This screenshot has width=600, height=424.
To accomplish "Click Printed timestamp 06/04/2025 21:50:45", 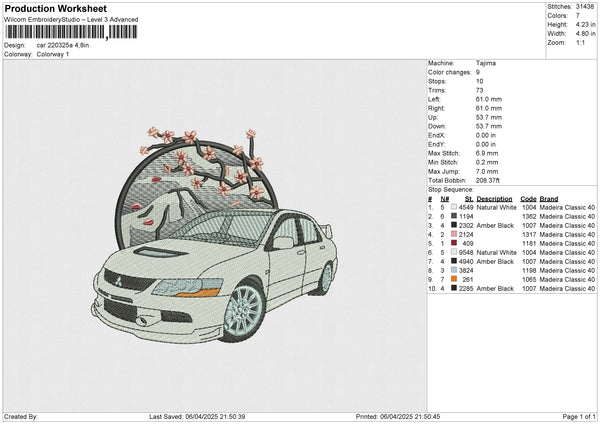I will click(410, 416).
